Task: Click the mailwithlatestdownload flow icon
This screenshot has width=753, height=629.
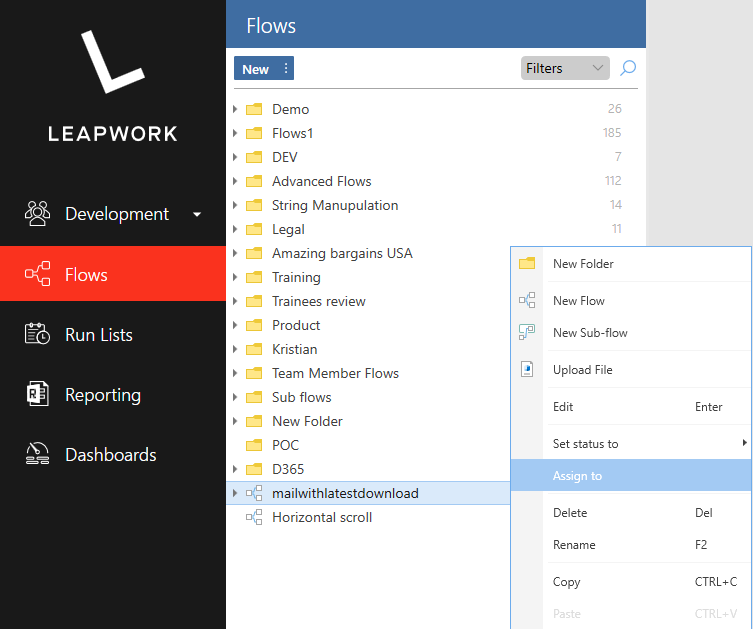Action: (254, 493)
